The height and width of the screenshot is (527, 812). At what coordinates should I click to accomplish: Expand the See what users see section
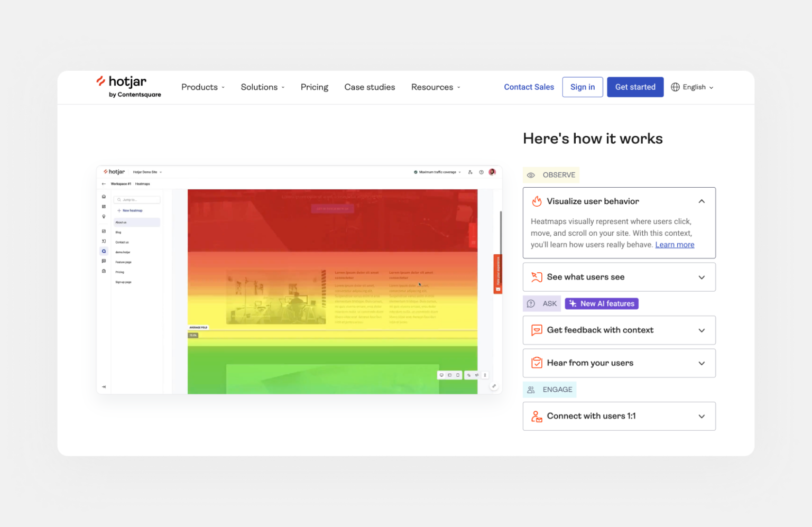tap(702, 277)
